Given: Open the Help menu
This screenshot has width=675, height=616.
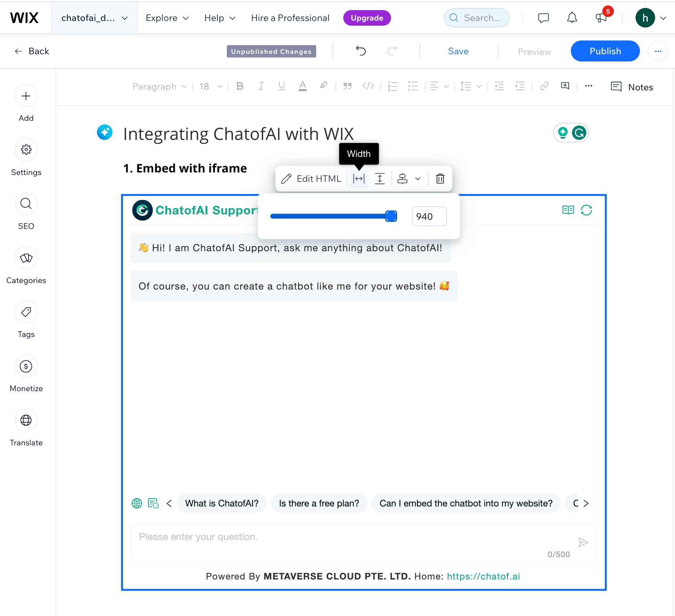Looking at the screenshot, I should point(220,18).
